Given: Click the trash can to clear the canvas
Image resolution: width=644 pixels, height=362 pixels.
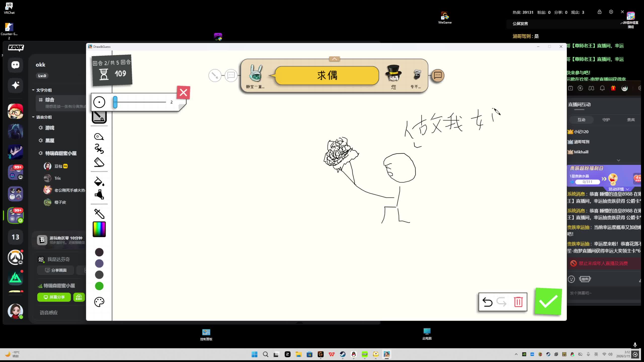Looking at the screenshot, I should pos(518,302).
